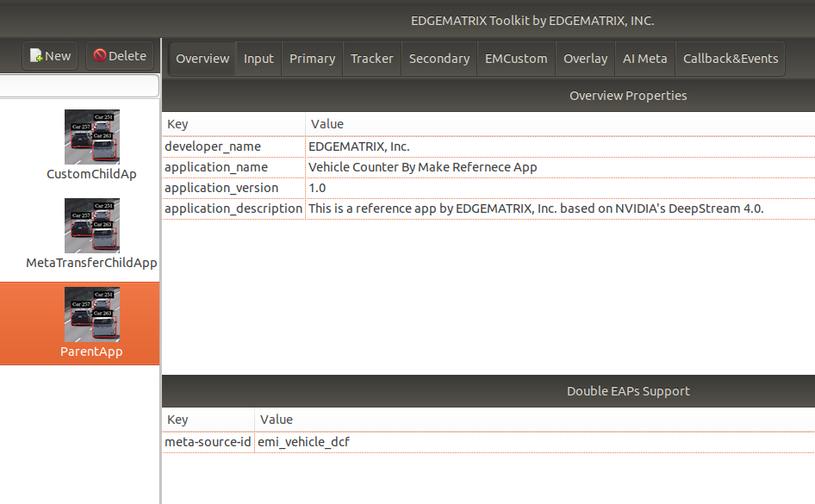Click the application_name key cell
Viewport: 815px width, 504px height.
click(x=233, y=167)
